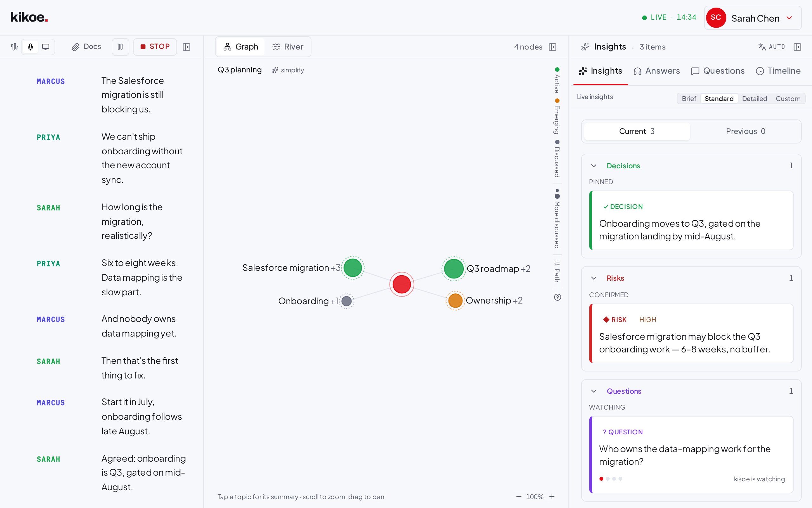Viewport: 812px width, 508px height.
Task: Click the red central graph node
Action: [402, 284]
